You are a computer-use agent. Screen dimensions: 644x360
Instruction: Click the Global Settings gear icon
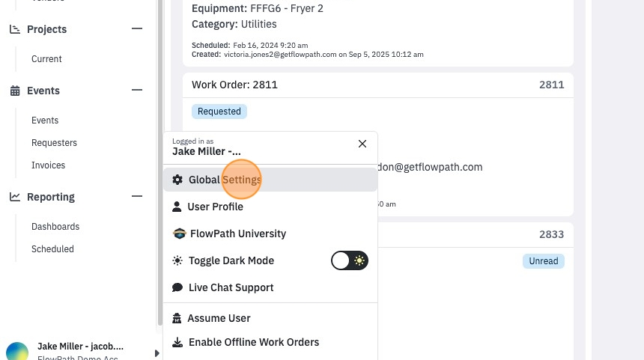[177, 180]
